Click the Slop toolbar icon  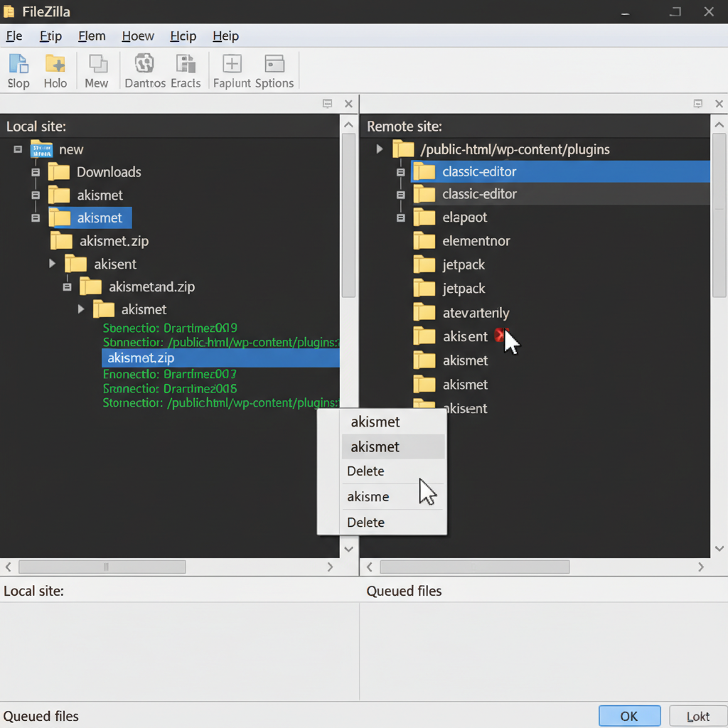[x=18, y=63]
